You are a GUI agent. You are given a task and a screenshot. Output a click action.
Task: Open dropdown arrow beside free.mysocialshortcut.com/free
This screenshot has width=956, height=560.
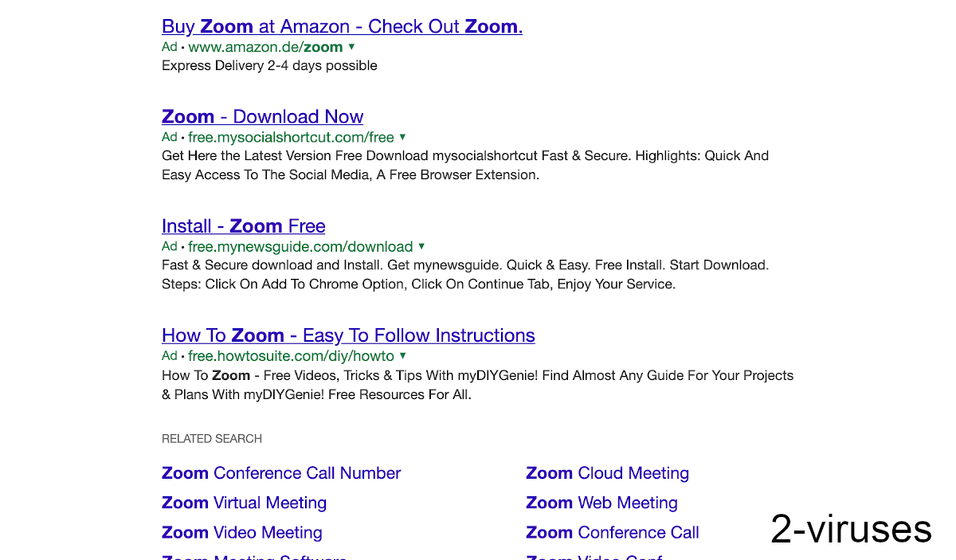402,137
